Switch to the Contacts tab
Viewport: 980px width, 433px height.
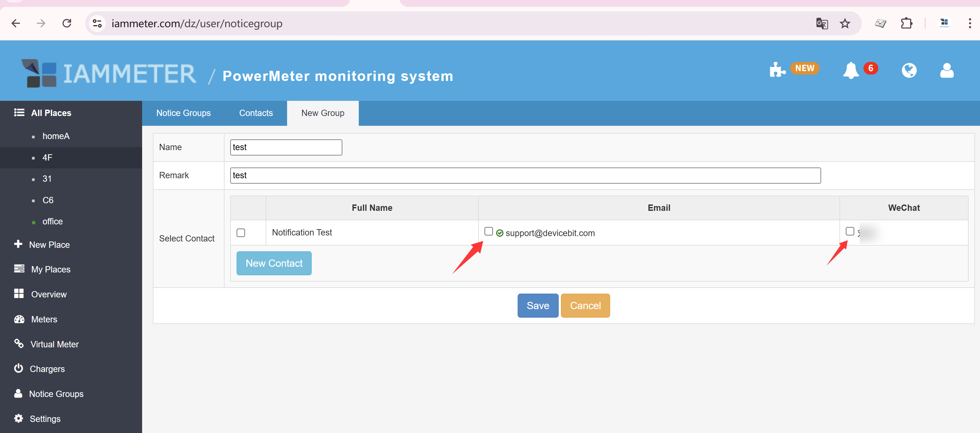256,113
